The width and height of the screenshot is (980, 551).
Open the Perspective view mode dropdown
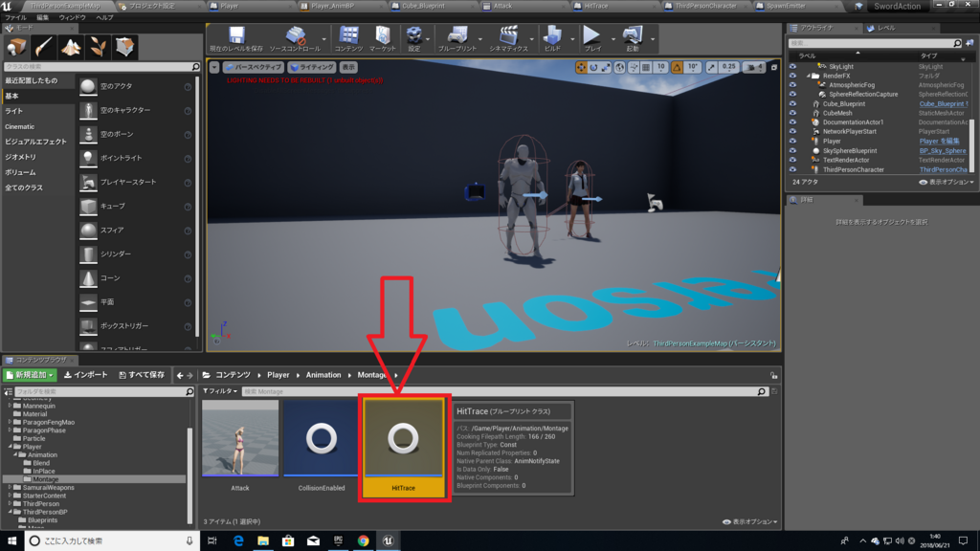point(253,67)
